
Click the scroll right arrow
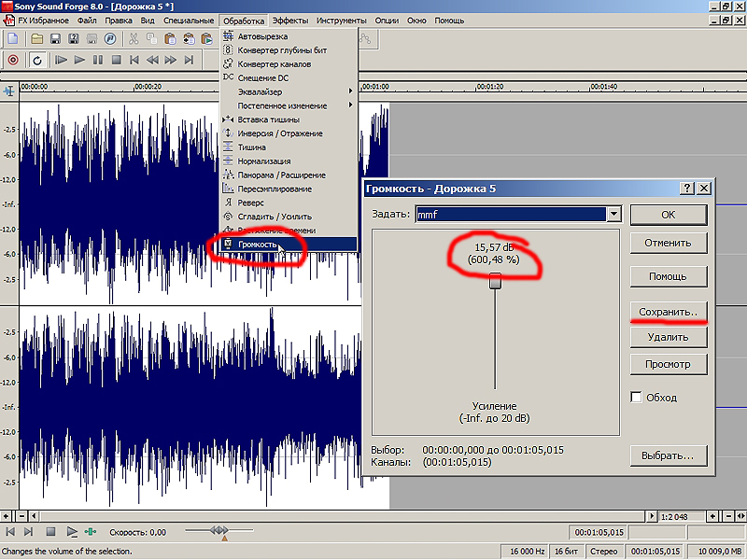click(x=653, y=516)
